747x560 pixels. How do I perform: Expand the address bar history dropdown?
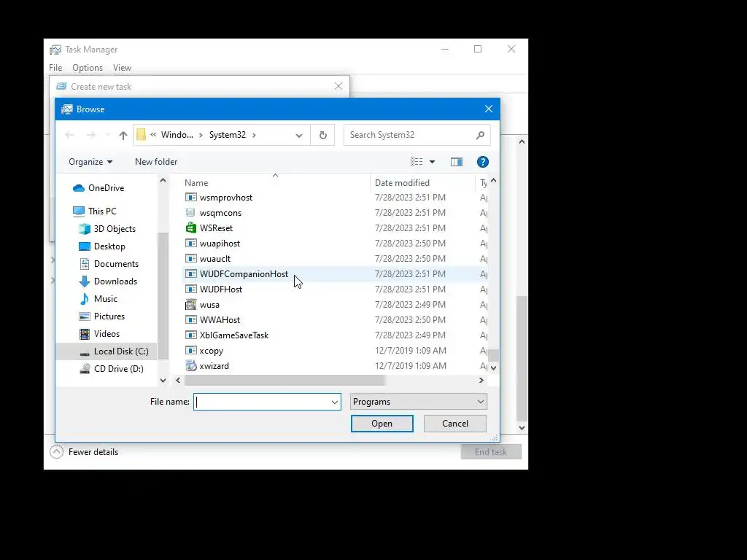coord(298,135)
